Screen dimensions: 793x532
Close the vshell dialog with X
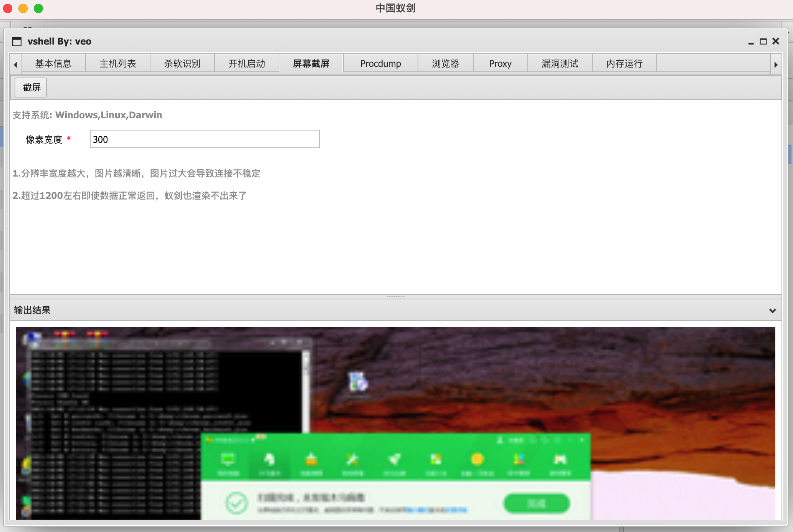pyautogui.click(x=776, y=41)
